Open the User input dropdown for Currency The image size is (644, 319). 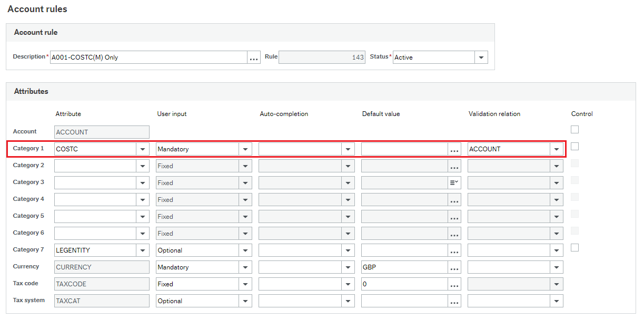pos(245,267)
